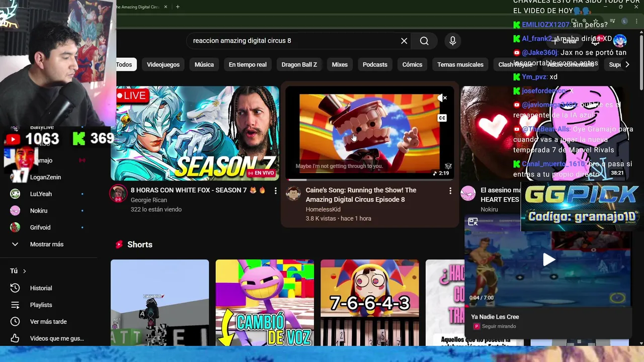Open Nokiru channel avatar beside El asesino video

468,194
